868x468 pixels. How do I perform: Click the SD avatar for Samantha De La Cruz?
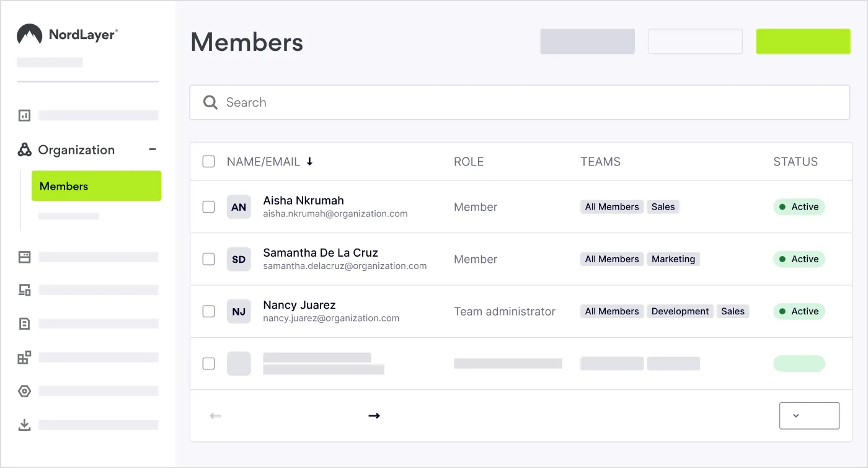(239, 259)
